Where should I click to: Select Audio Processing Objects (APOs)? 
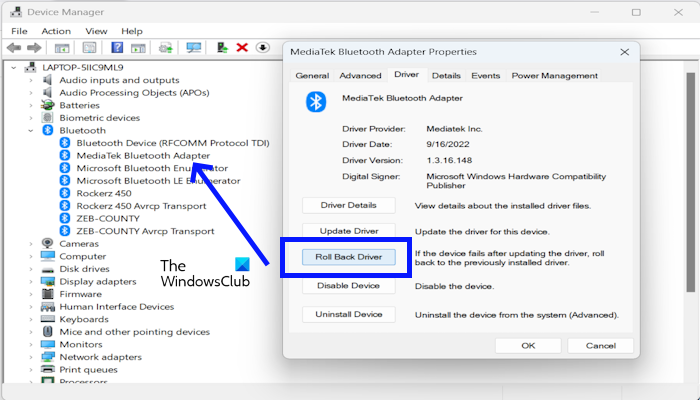134,92
